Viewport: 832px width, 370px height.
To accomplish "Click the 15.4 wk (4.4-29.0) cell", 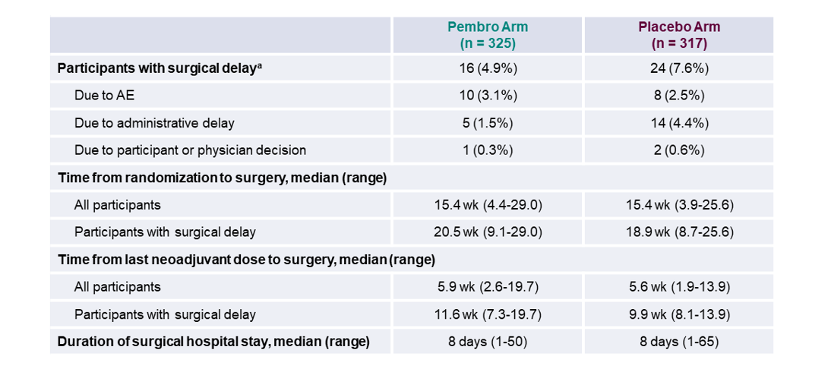I will pos(487,205).
